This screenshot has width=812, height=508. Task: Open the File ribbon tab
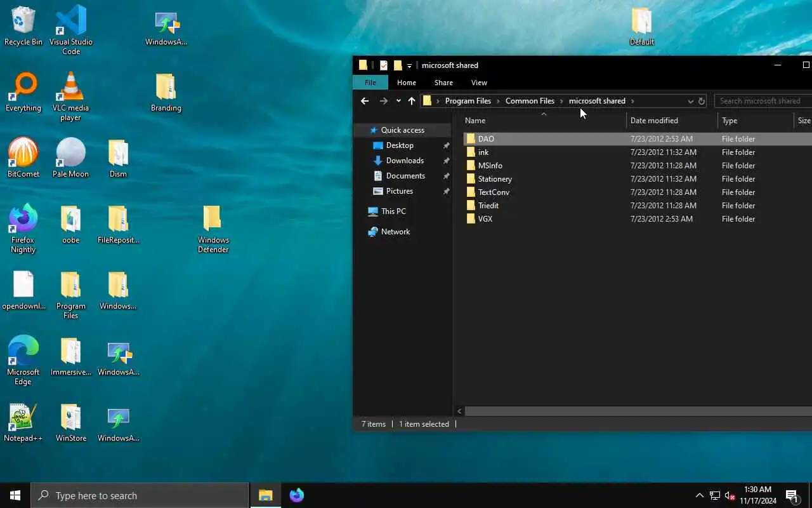point(370,83)
